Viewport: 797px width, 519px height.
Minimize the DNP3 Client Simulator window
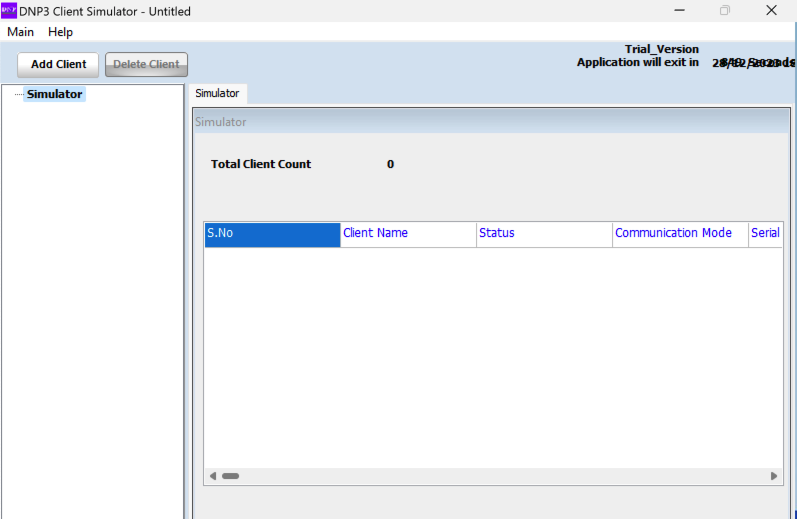pos(680,10)
